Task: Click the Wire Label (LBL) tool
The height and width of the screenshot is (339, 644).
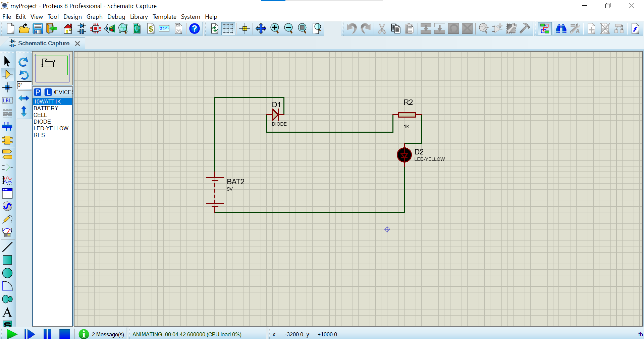Action: coord(7,100)
